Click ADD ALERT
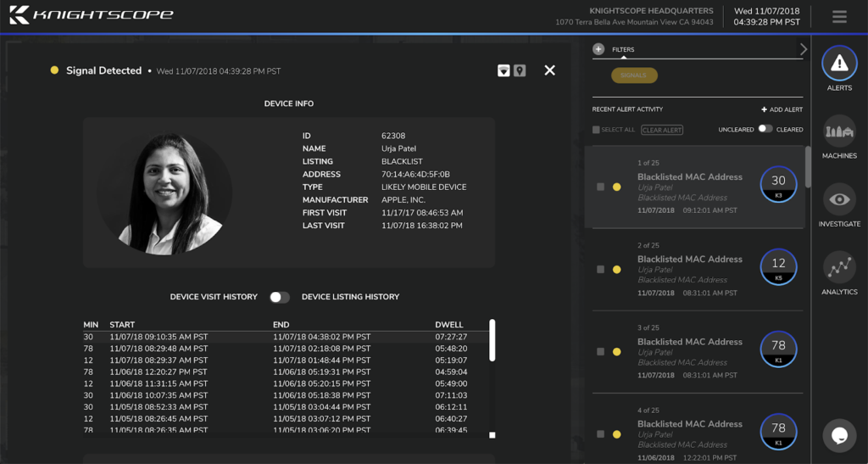This screenshot has height=464, width=868. 782,109
